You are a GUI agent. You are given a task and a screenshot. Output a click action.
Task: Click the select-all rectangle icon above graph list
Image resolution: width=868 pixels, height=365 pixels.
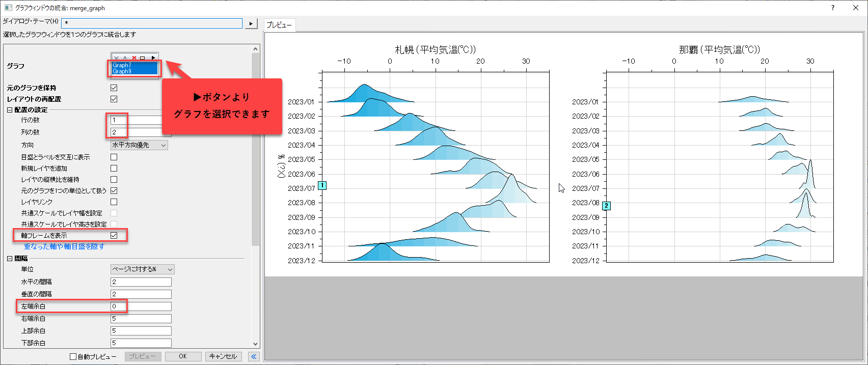pyautogui.click(x=143, y=58)
